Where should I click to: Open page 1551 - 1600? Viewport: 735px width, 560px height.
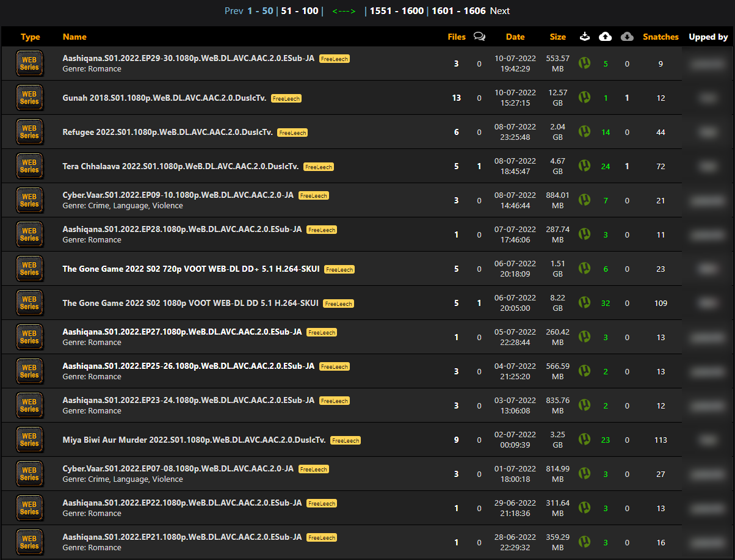click(x=397, y=10)
